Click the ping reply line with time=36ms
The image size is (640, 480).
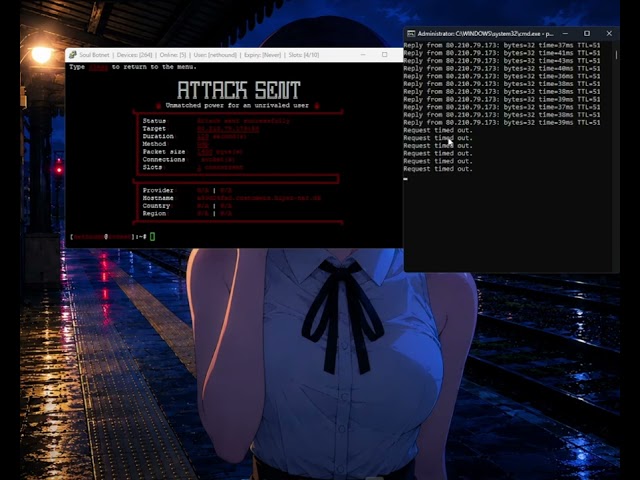coord(502,76)
